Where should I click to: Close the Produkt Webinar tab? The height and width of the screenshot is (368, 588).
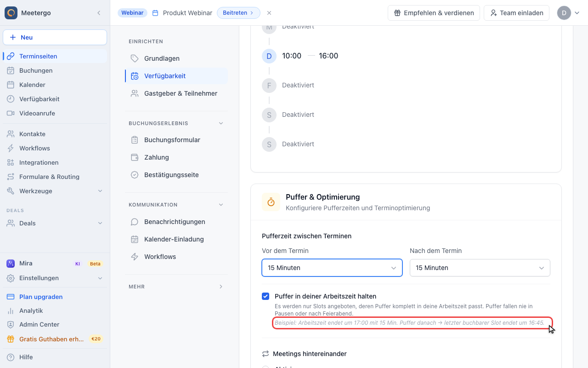pos(269,13)
